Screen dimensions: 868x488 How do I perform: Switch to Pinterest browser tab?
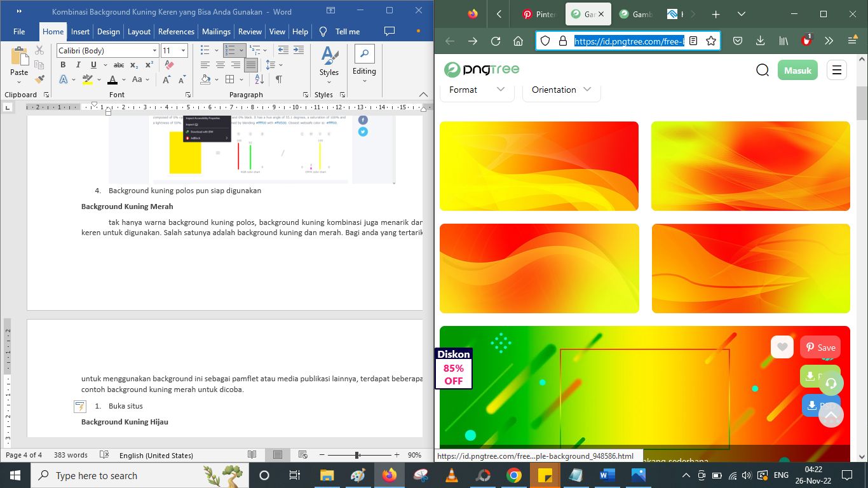539,14
